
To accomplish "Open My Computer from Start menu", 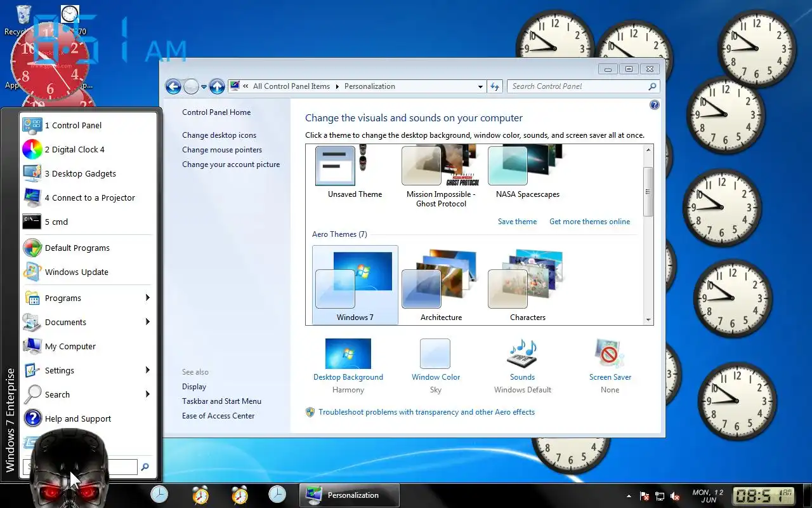I will (x=89, y=346).
